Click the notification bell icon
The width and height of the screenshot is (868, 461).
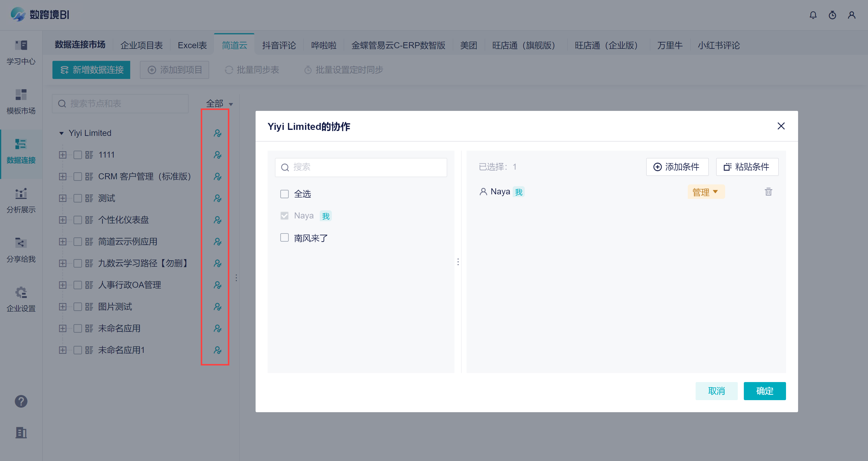813,15
